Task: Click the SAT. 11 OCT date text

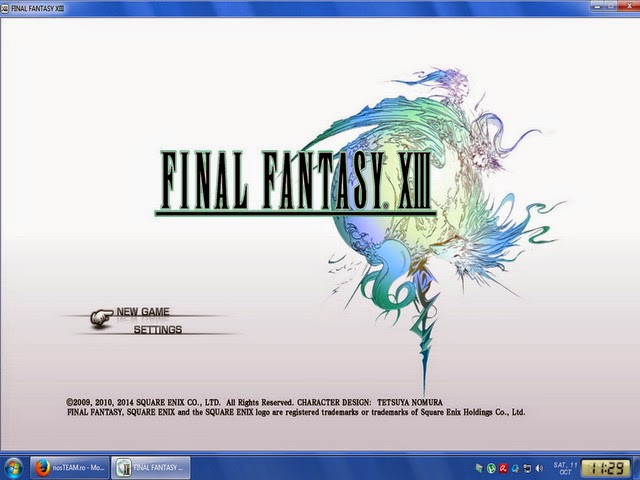Action: (x=565, y=468)
